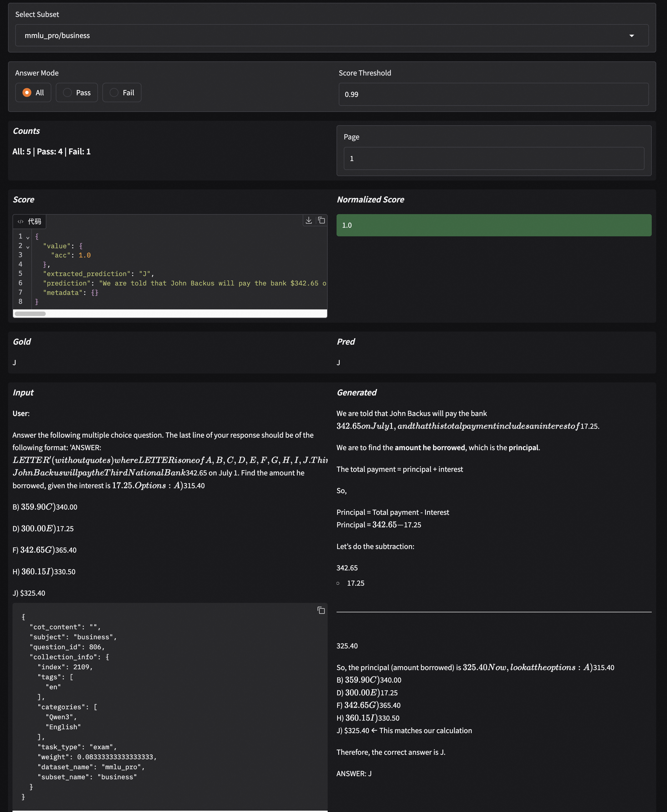
Task: Click the Counts All/Pass/Fail text
Action: (x=52, y=151)
